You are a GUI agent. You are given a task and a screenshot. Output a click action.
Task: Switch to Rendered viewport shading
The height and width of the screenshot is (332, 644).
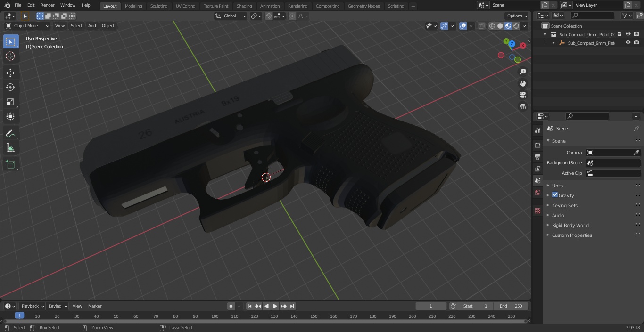pos(516,26)
